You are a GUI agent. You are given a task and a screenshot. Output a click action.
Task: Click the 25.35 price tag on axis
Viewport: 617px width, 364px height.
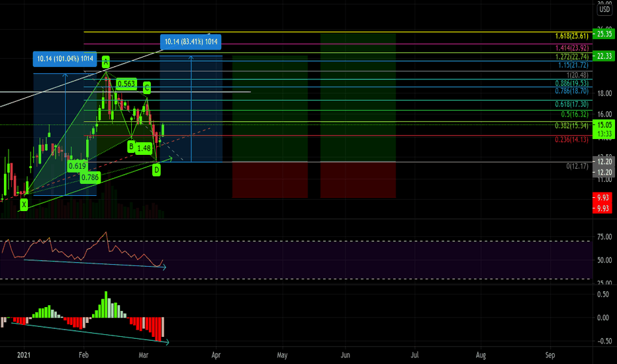(604, 34)
